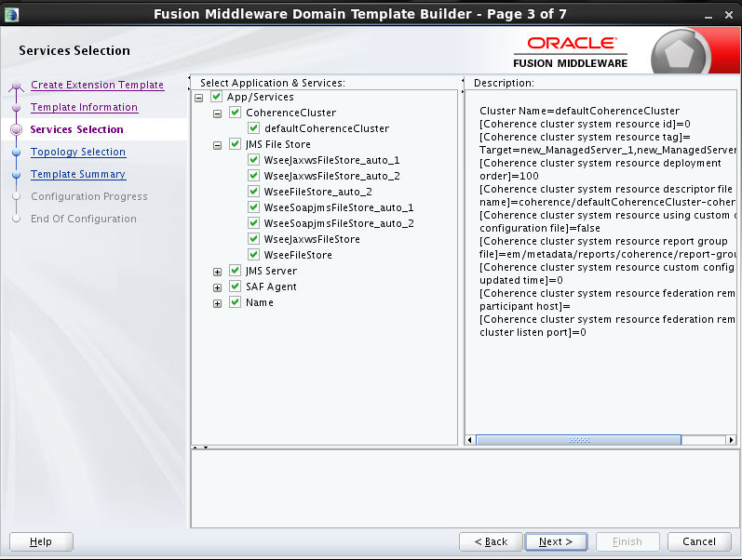
Task: Uncheck the defaultCoherenceCluster checkbox
Action: 253,128
